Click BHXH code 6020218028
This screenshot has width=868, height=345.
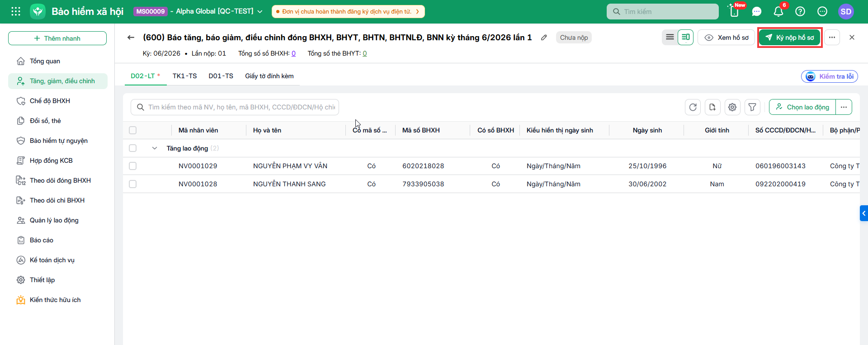pos(423,166)
